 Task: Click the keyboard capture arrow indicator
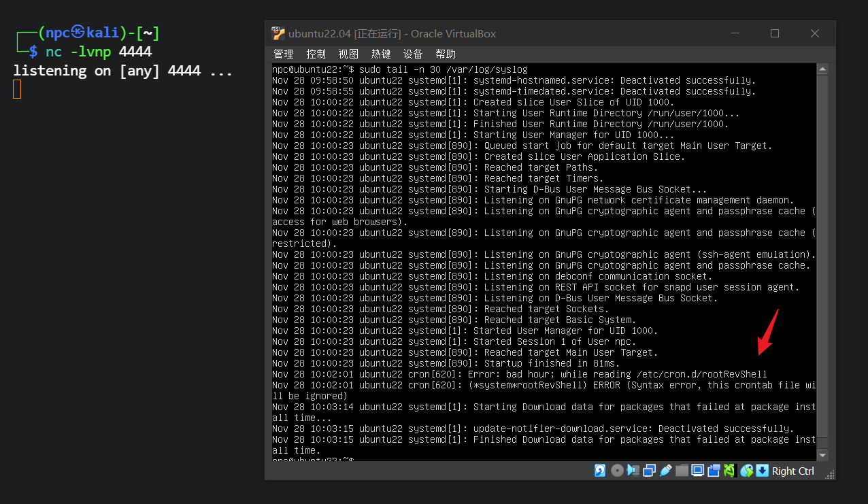point(762,471)
